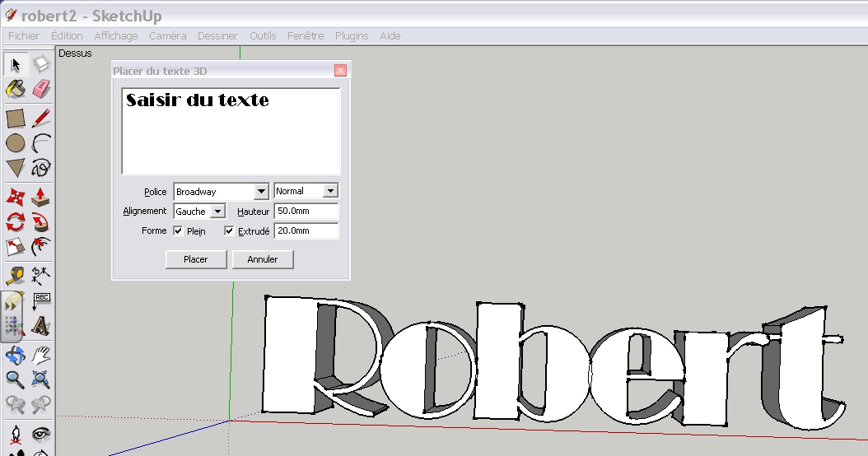The image size is (868, 456).
Task: Activate the Offset tool
Action: [41, 246]
